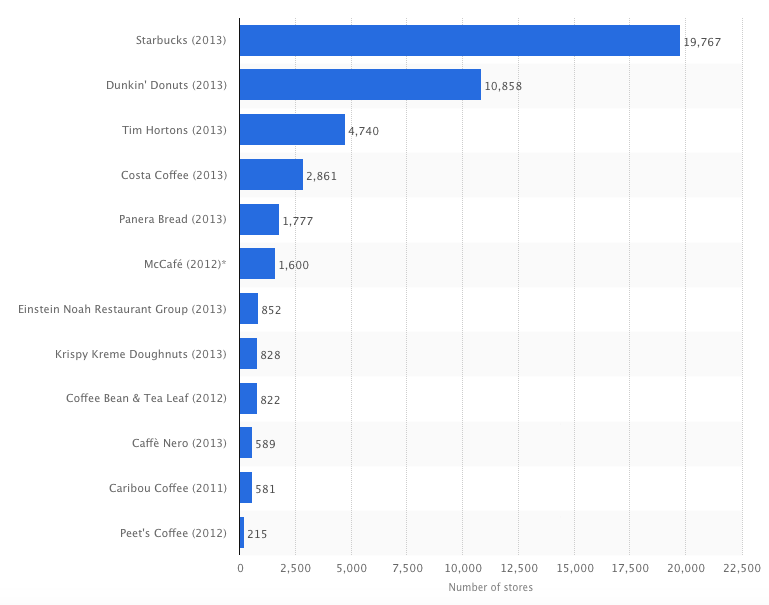
Task: Select the Caffè Nero (2013) bar
Action: (246, 443)
